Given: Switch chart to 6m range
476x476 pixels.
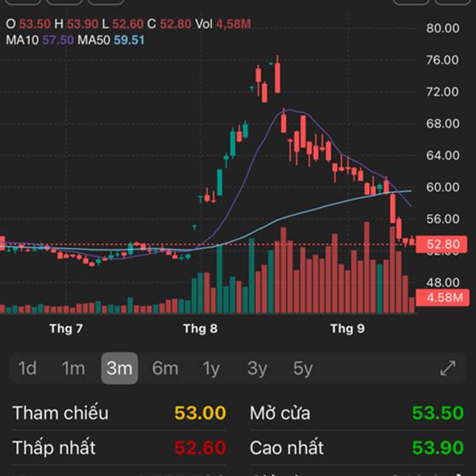Looking at the screenshot, I should [165, 368].
